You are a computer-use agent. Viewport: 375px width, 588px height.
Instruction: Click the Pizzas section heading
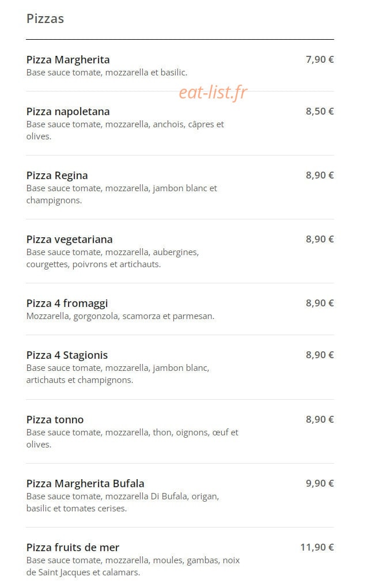point(45,19)
